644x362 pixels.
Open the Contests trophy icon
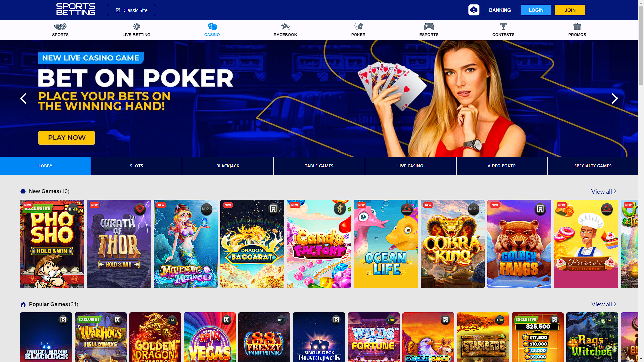pyautogui.click(x=503, y=26)
